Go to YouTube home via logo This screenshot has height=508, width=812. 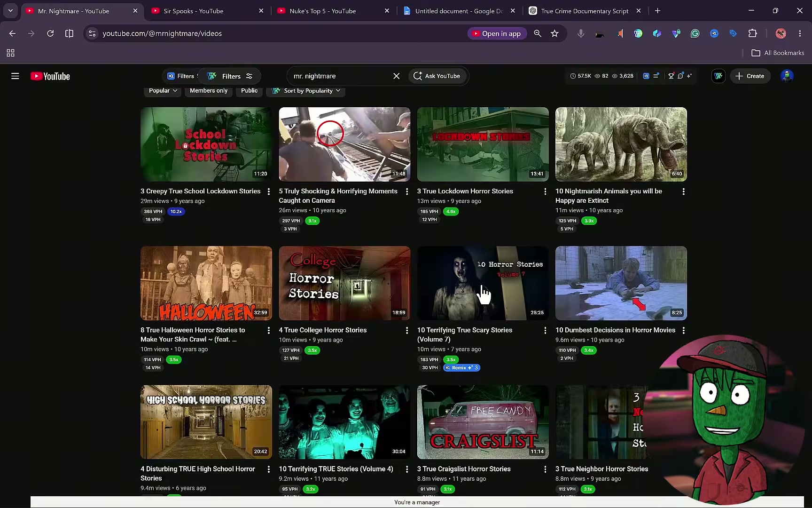pos(50,76)
